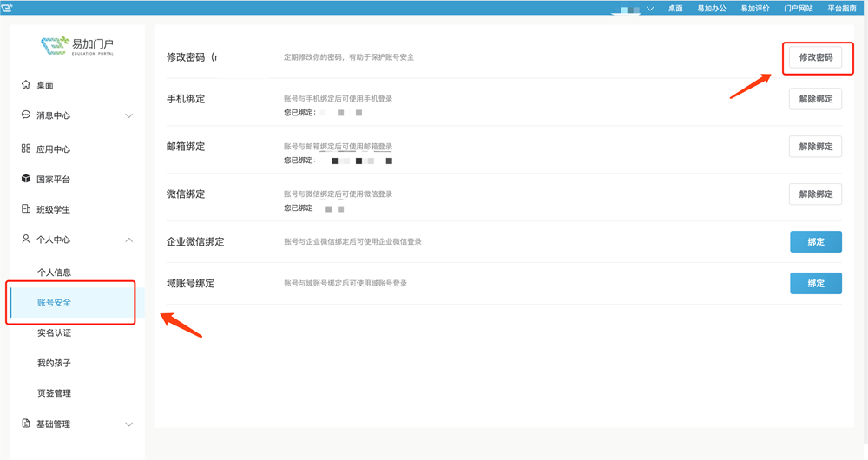Image resolution: width=868 pixels, height=460 pixels.
Task: Click the 企业微信绑定 row title
Action: (x=195, y=242)
